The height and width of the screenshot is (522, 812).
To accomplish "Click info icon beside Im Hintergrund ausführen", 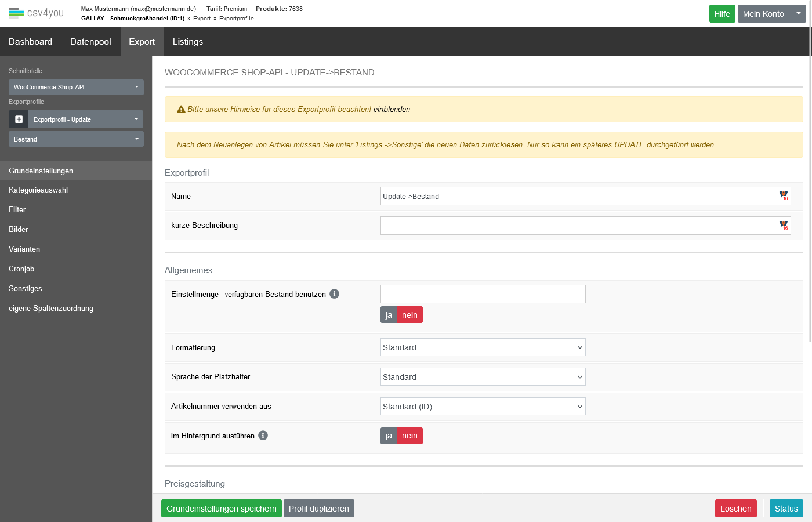I will click(x=263, y=436).
